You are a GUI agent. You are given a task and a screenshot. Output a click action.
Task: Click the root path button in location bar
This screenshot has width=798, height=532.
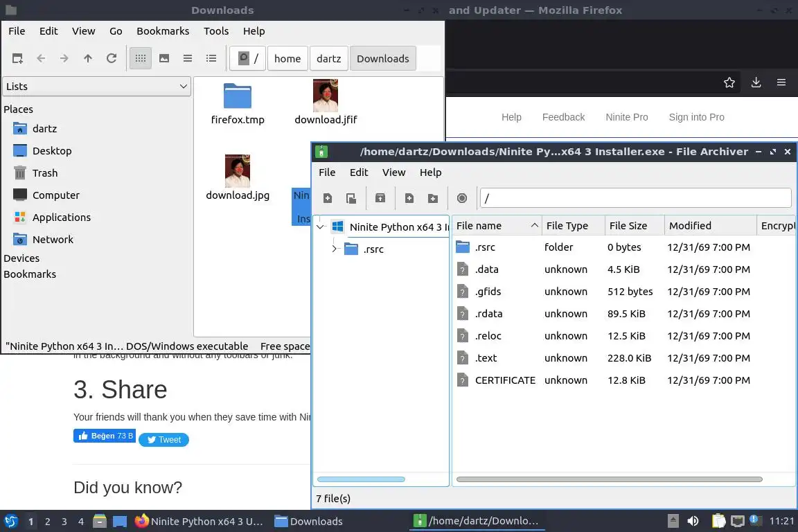point(248,59)
